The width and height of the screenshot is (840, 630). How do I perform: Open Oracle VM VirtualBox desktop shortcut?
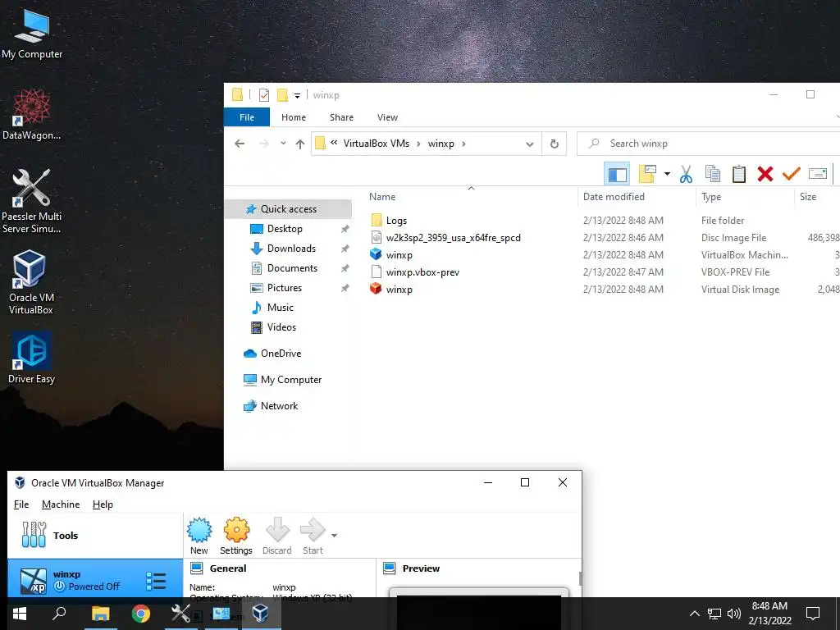pos(30,282)
